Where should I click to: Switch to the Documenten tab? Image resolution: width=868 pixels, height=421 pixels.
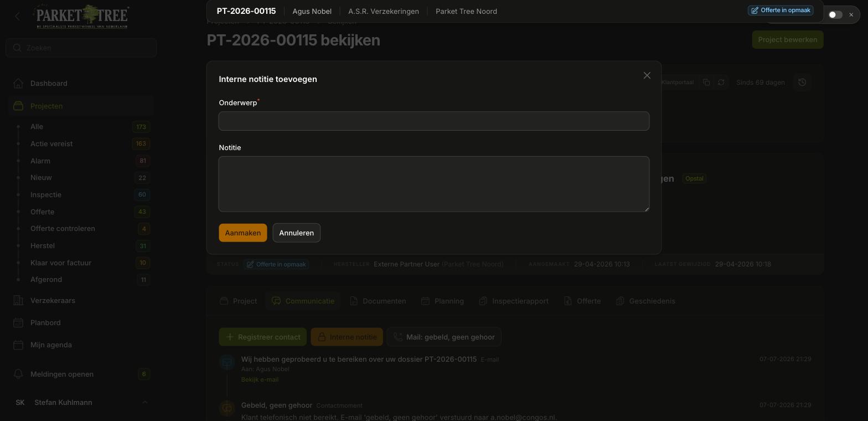pyautogui.click(x=378, y=301)
